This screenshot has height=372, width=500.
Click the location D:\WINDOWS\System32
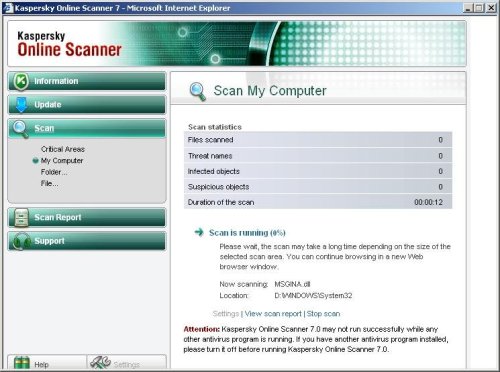313,296
